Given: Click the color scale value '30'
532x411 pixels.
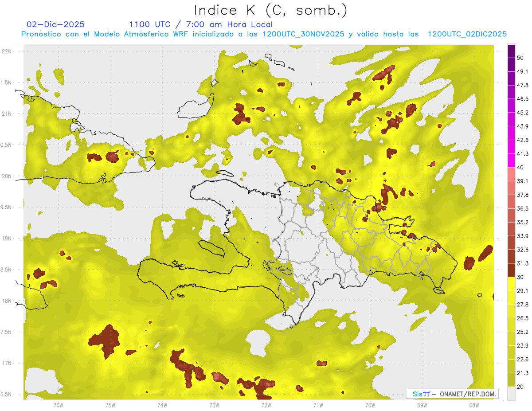Looking at the screenshot, I should click(x=521, y=277).
